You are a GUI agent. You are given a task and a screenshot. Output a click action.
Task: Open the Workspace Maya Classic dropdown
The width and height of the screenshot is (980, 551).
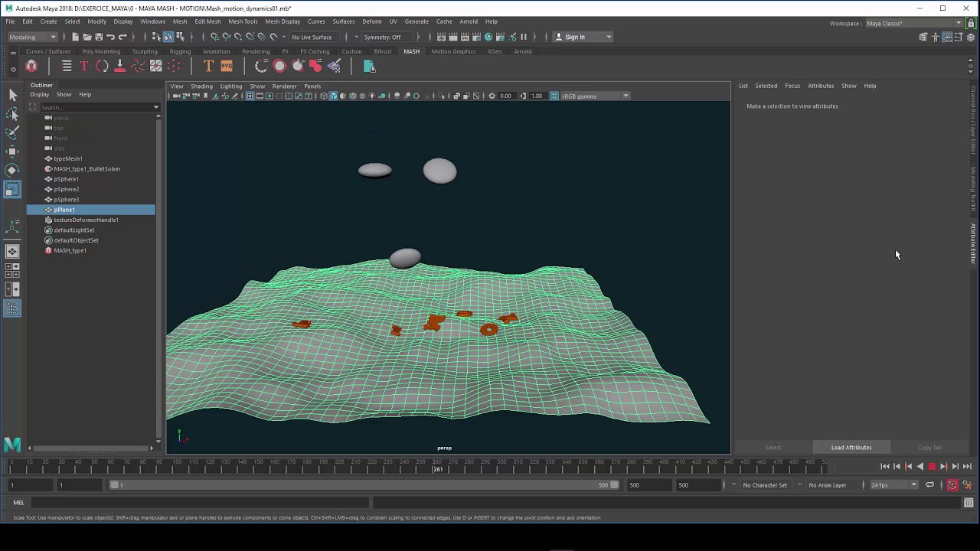[914, 23]
